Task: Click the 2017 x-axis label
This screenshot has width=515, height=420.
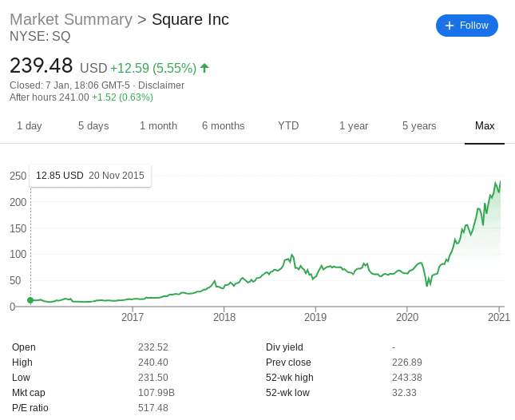Action: coord(133,317)
